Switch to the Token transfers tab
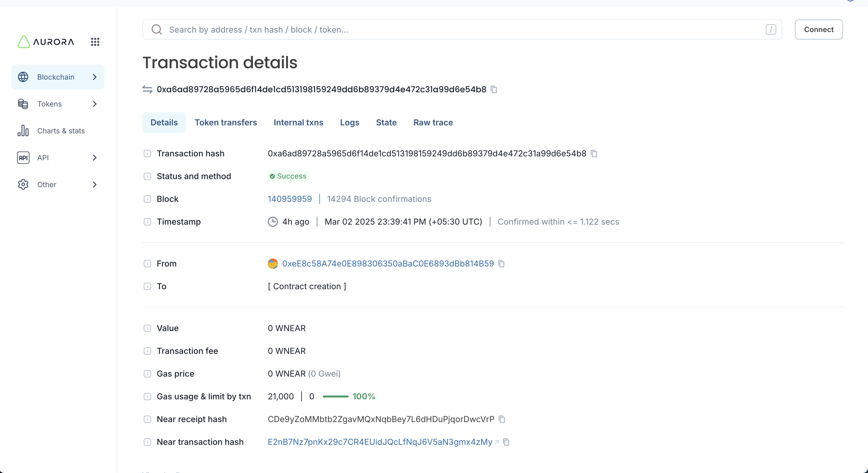The image size is (868, 473). (226, 123)
